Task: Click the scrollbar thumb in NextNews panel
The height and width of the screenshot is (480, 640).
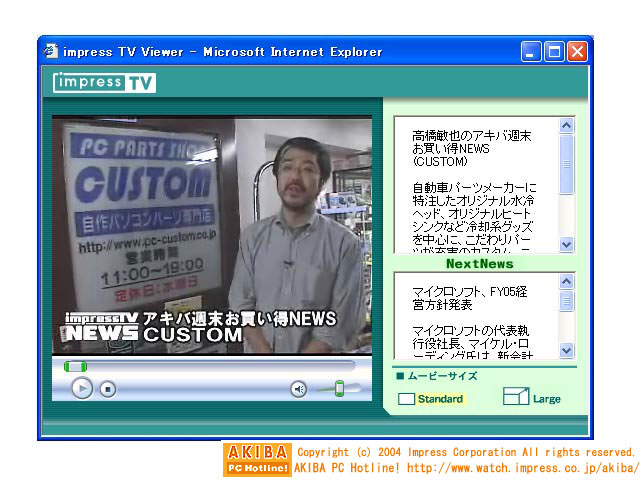Action: [567, 302]
